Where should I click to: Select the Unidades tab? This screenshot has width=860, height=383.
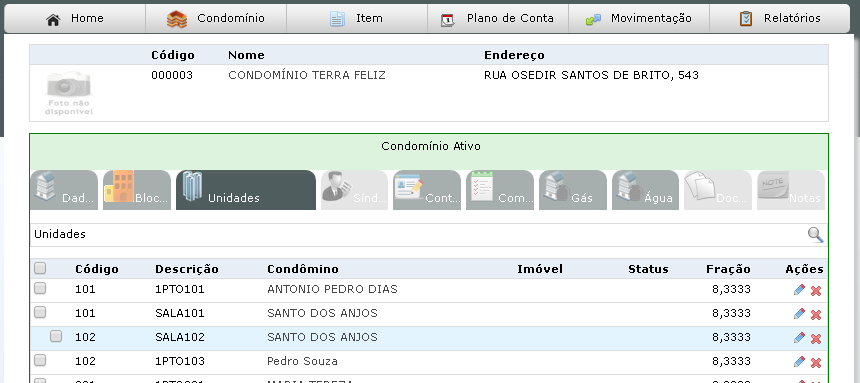click(246, 190)
